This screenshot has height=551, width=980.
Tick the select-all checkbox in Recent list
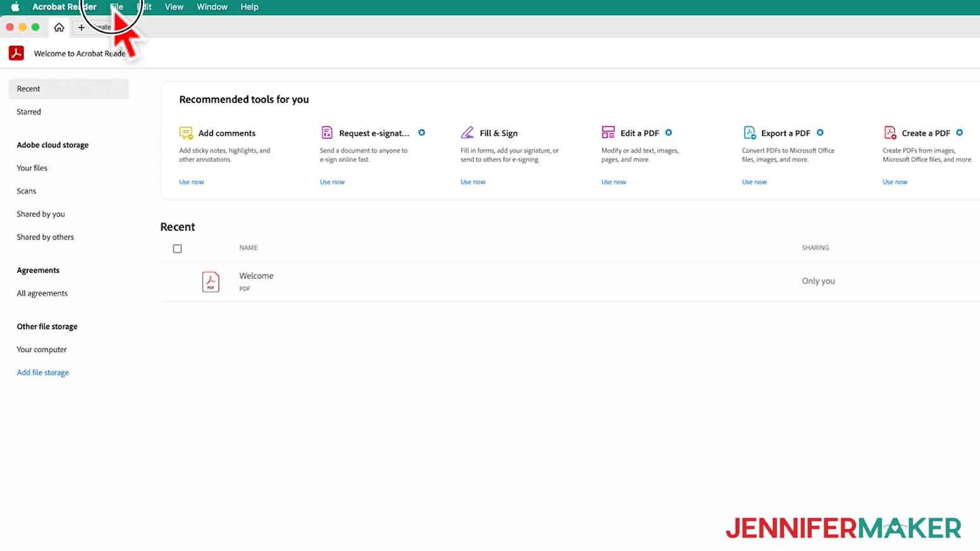(178, 249)
